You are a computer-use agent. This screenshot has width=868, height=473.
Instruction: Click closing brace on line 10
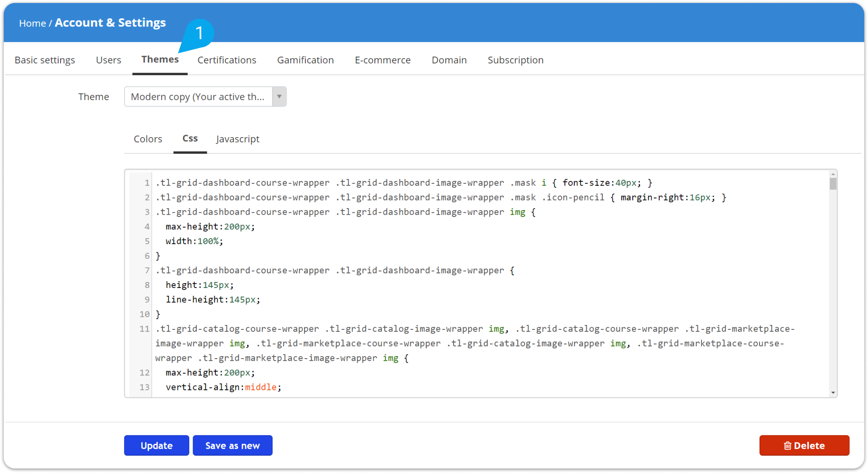(158, 314)
